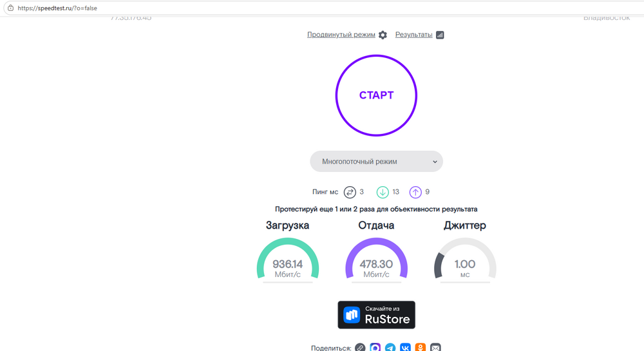Image resolution: width=644 pixels, height=351 pixels.
Task: Click the browser address bar URL
Action: coord(57,8)
